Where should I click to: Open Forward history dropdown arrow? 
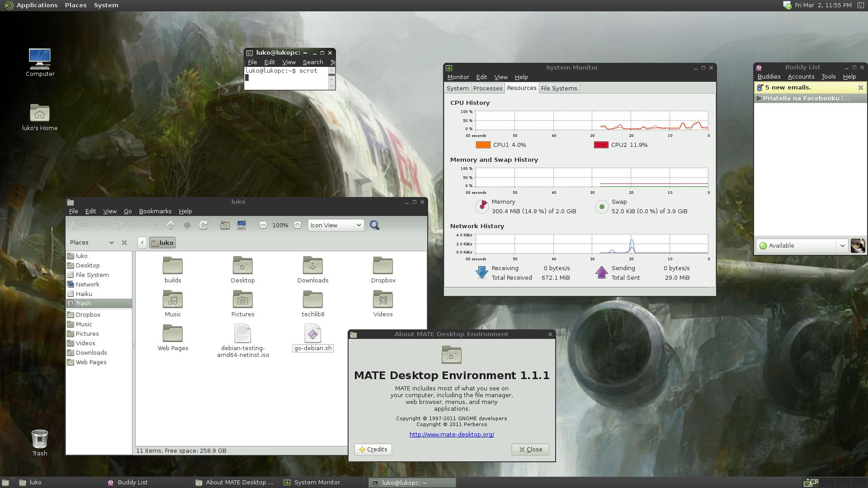coord(156,225)
